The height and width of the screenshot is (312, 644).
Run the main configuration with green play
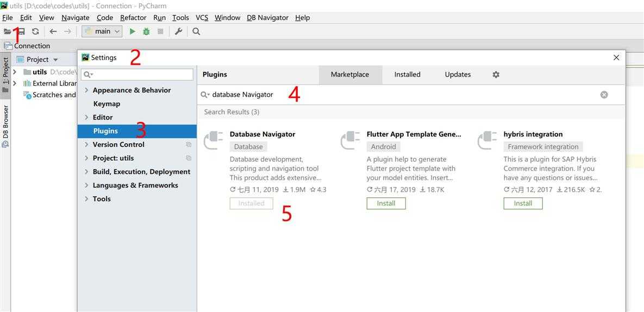132,31
